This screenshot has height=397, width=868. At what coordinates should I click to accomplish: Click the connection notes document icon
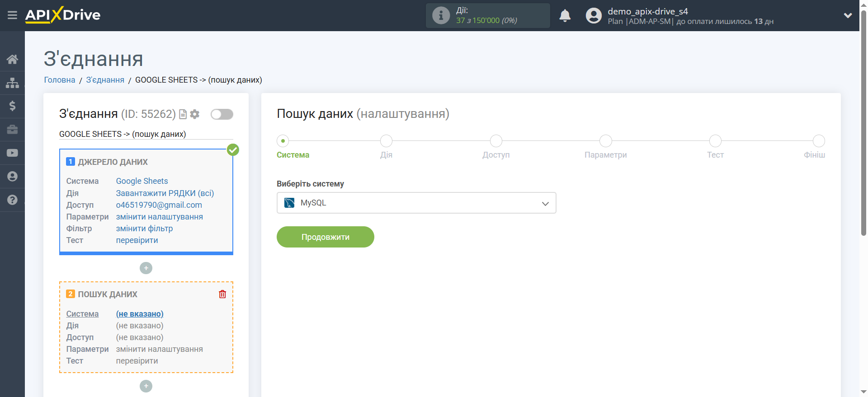coord(183,114)
